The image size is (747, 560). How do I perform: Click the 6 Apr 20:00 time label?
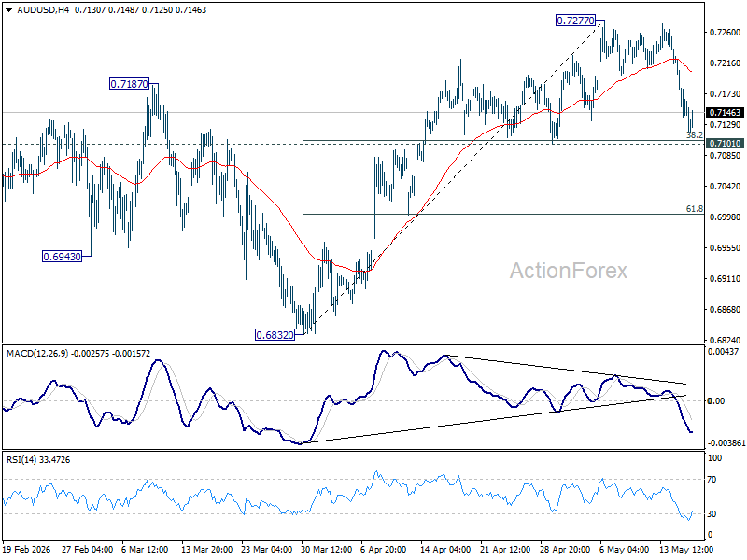(384, 549)
